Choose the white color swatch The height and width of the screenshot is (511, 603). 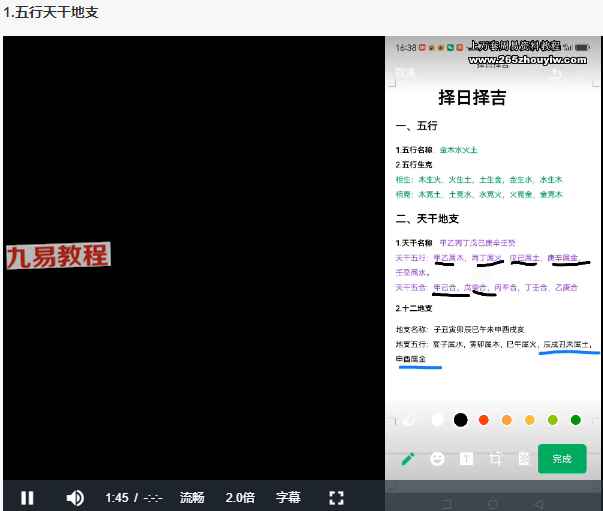(x=437, y=420)
